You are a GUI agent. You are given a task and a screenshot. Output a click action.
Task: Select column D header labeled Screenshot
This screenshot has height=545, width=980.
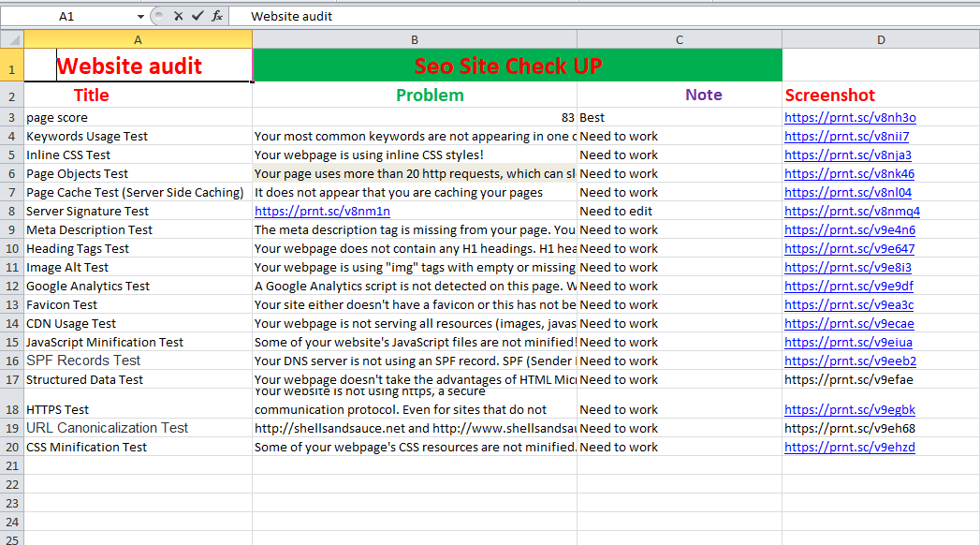point(880,38)
